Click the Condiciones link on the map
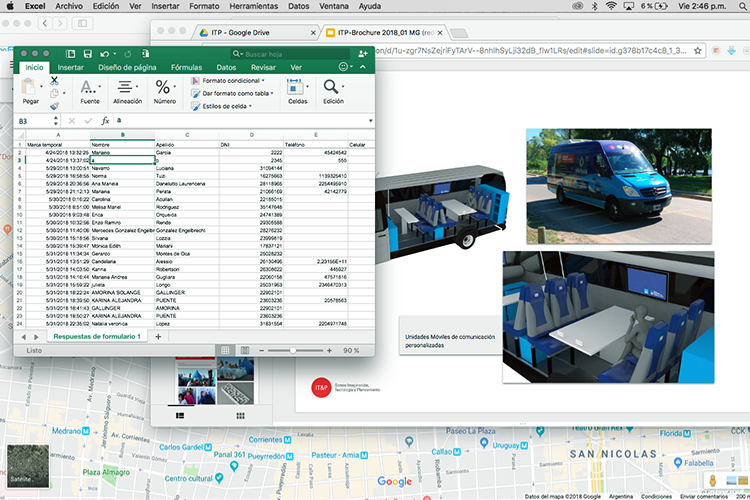Image resolution: width=750 pixels, height=500 pixels. point(656,497)
